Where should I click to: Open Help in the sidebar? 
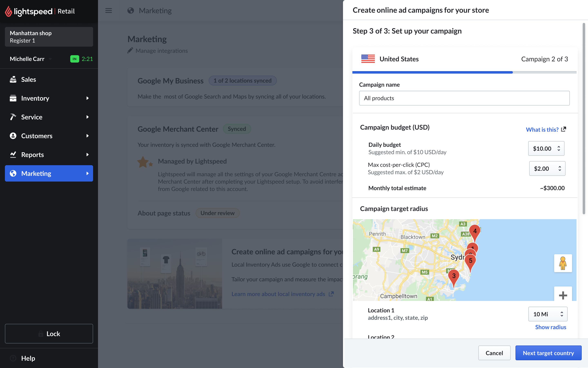coord(49,358)
